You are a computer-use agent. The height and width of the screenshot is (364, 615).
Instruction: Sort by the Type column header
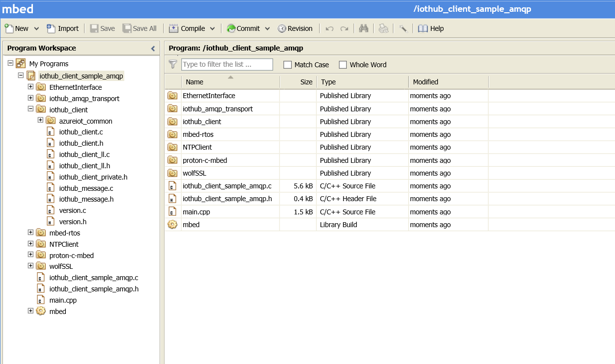click(363, 82)
